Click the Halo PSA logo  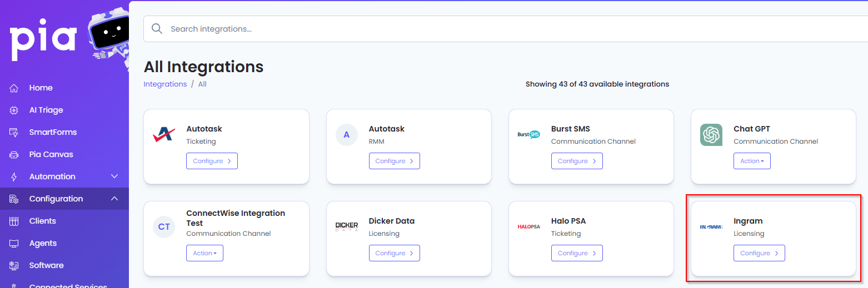(528, 226)
